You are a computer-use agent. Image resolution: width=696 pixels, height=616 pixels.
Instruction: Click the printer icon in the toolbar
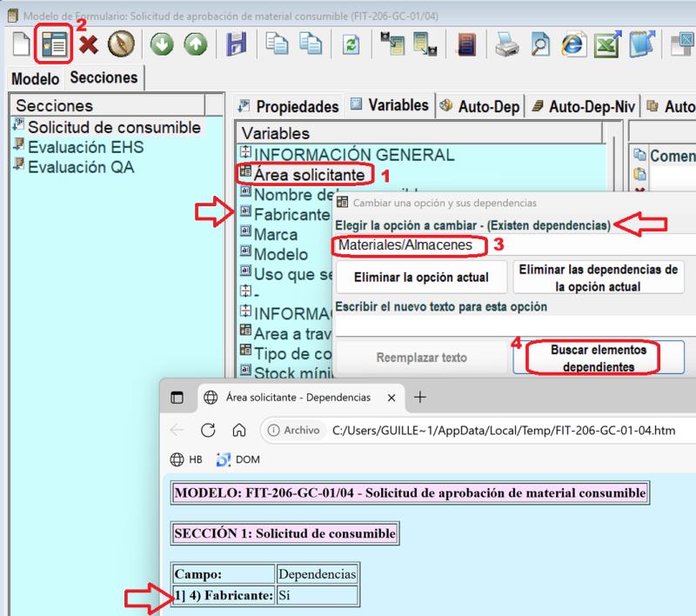506,45
